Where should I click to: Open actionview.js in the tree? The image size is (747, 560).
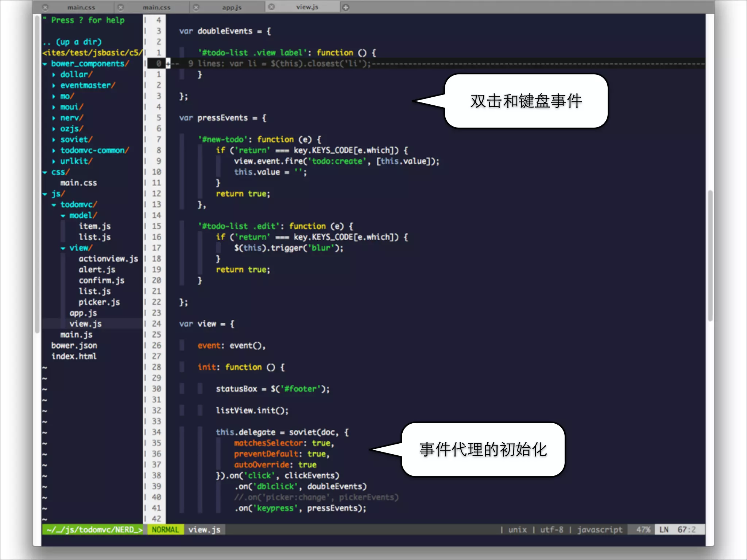108,259
